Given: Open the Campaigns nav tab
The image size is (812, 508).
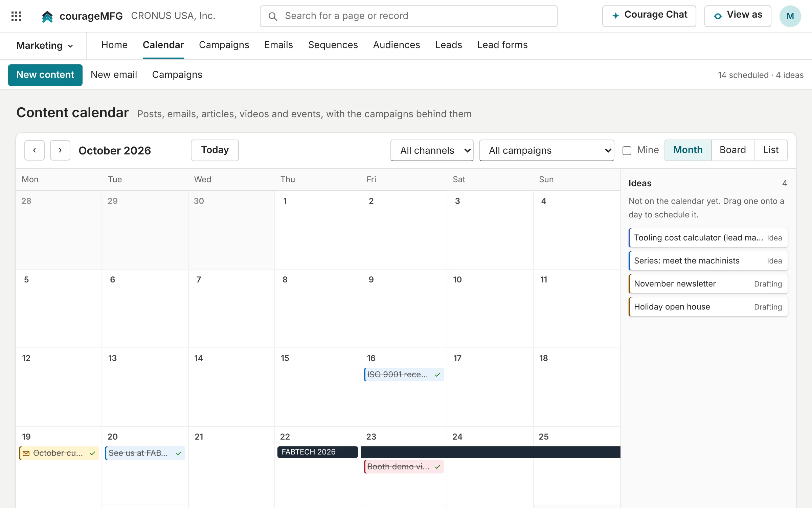Looking at the screenshot, I should [x=224, y=45].
